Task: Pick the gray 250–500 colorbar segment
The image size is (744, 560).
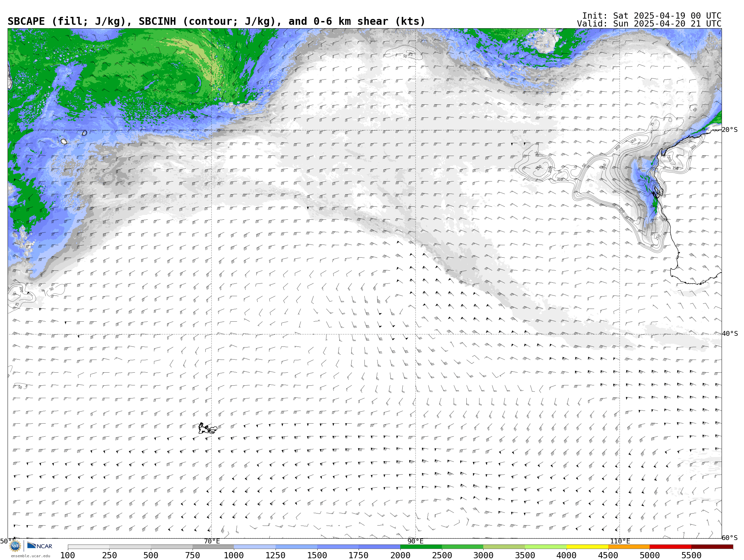Action: 130,547
